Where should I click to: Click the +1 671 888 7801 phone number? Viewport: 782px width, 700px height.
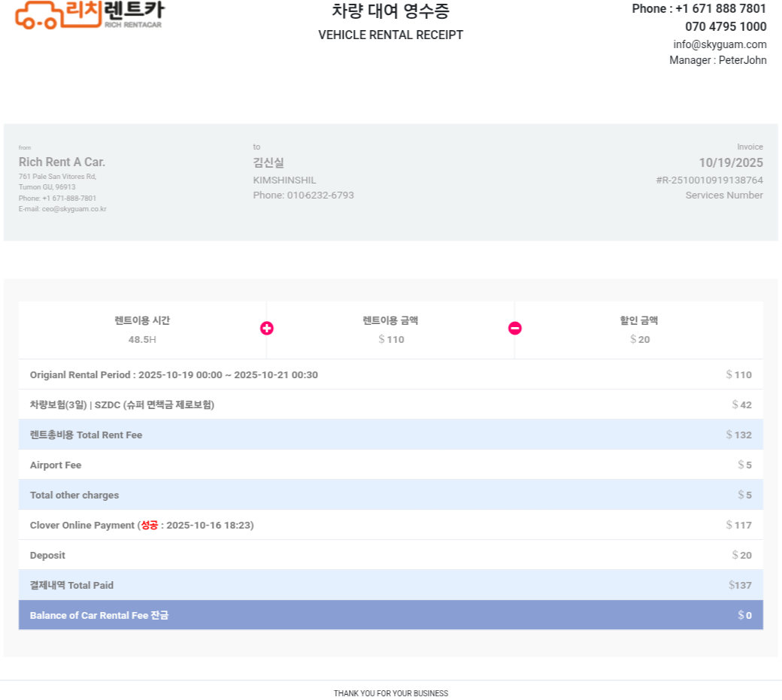pyautogui.click(x=720, y=9)
